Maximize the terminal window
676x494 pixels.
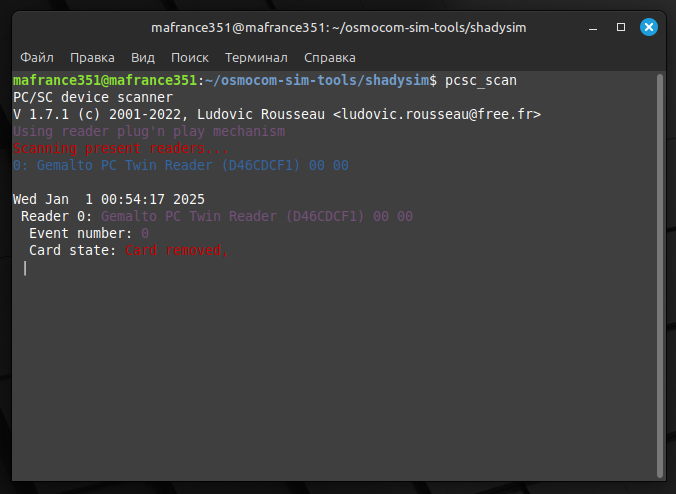coord(621,27)
